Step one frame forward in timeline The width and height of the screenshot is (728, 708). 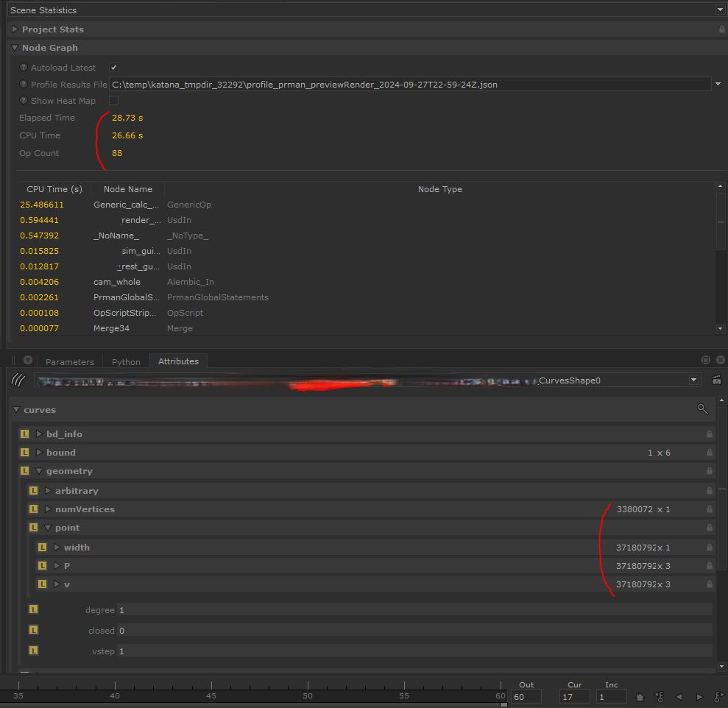tap(699, 696)
